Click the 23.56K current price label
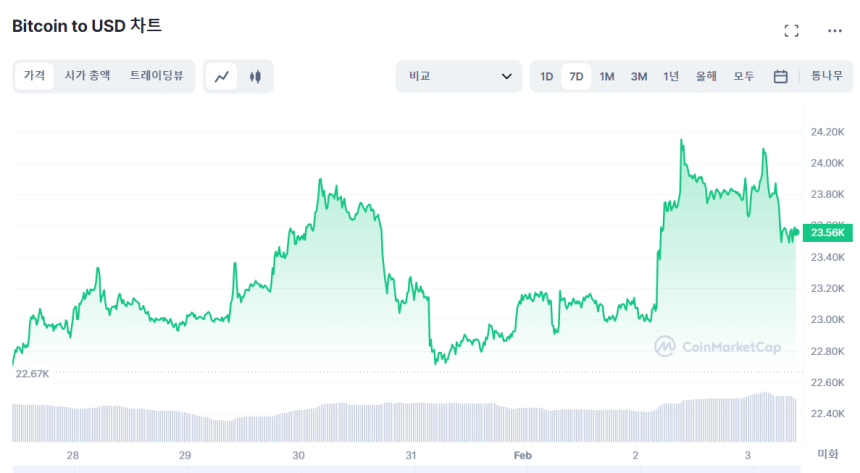This screenshot has height=473, width=860. 828,233
